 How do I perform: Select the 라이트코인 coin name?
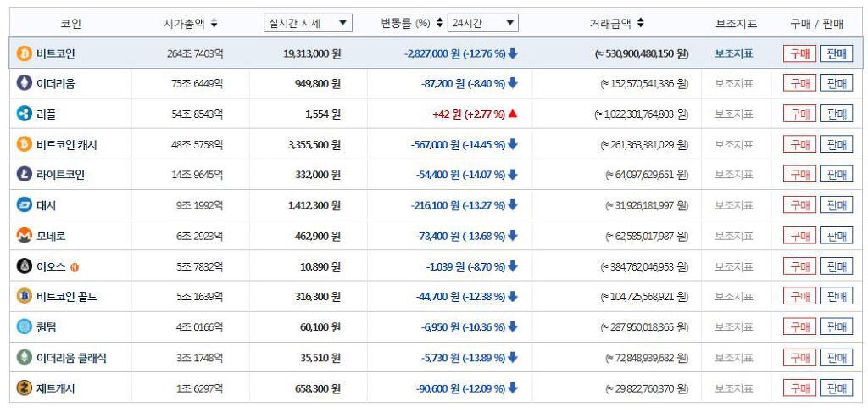(x=61, y=175)
